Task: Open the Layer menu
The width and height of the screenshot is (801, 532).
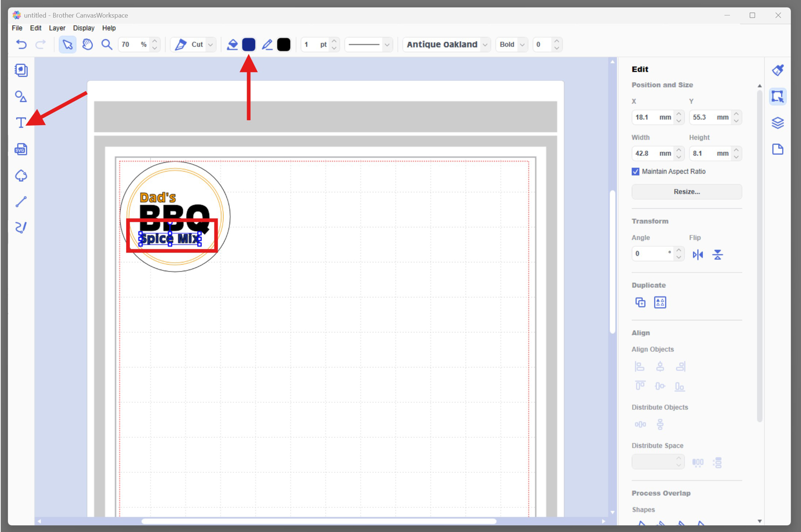Action: [57, 28]
